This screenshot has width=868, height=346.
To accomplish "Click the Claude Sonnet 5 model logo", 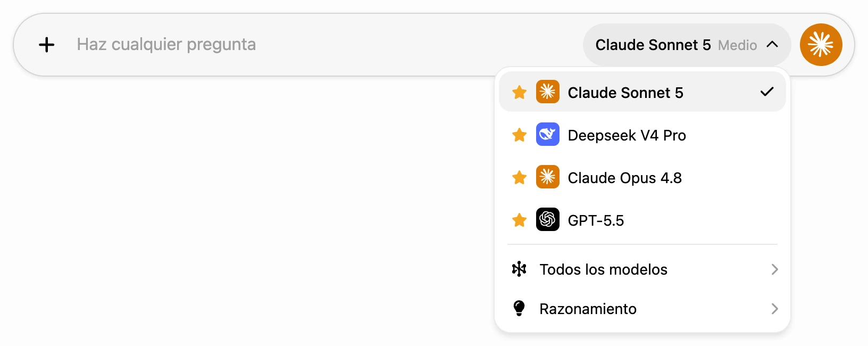I will click(547, 92).
